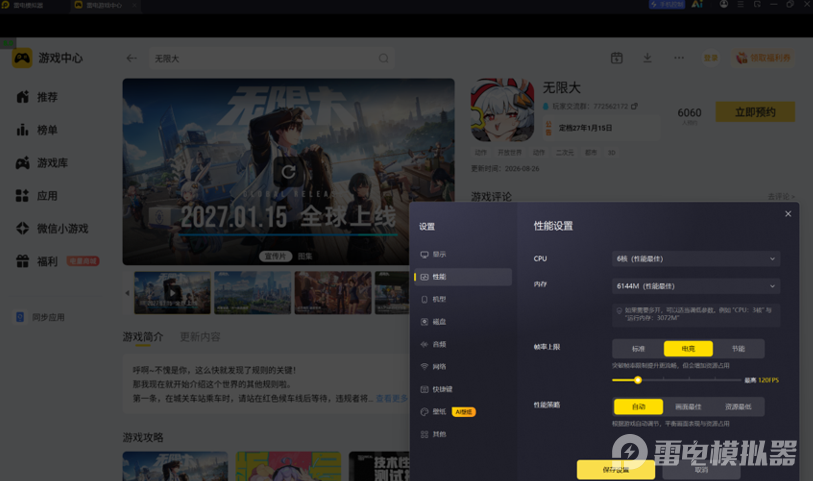Image resolution: width=813 pixels, height=481 pixels.
Task: Click the AI壁纸 badge
Action: coord(464,412)
